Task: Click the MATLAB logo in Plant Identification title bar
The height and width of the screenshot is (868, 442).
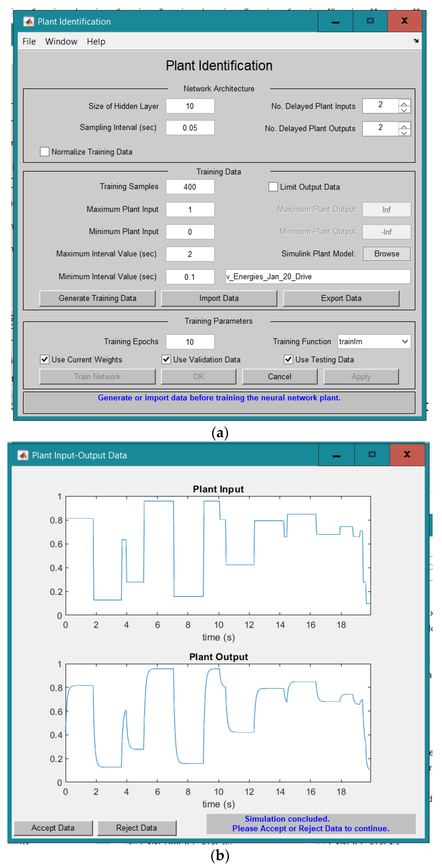Action: pos(29,22)
